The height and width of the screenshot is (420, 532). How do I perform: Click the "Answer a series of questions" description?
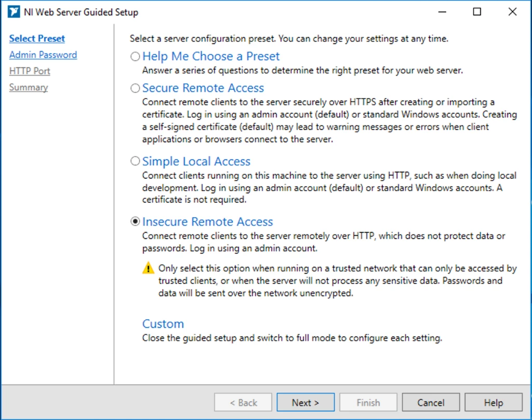pyautogui.click(x=302, y=70)
